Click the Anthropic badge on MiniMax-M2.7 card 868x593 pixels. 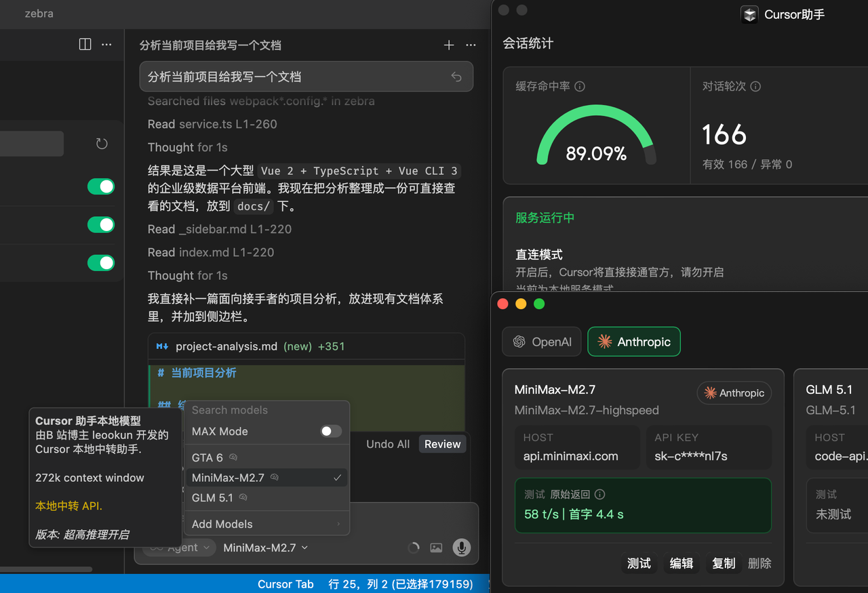click(734, 393)
